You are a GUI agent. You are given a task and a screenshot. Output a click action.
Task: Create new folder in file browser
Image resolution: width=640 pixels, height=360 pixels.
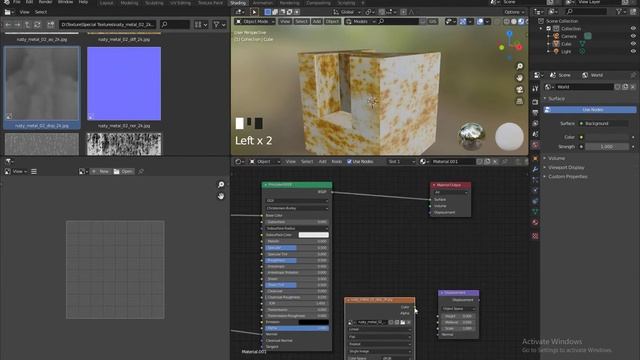point(51,25)
